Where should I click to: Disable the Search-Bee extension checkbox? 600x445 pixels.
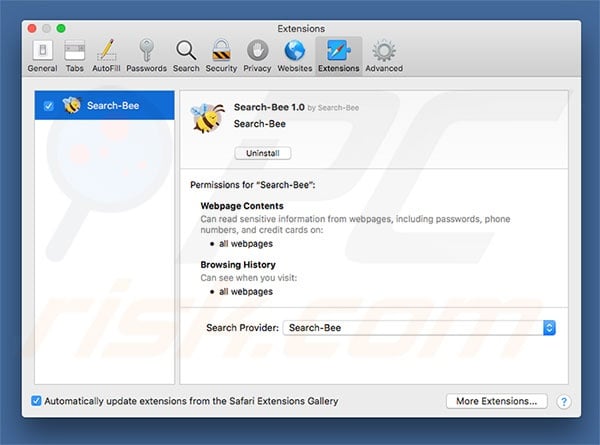[x=49, y=106]
